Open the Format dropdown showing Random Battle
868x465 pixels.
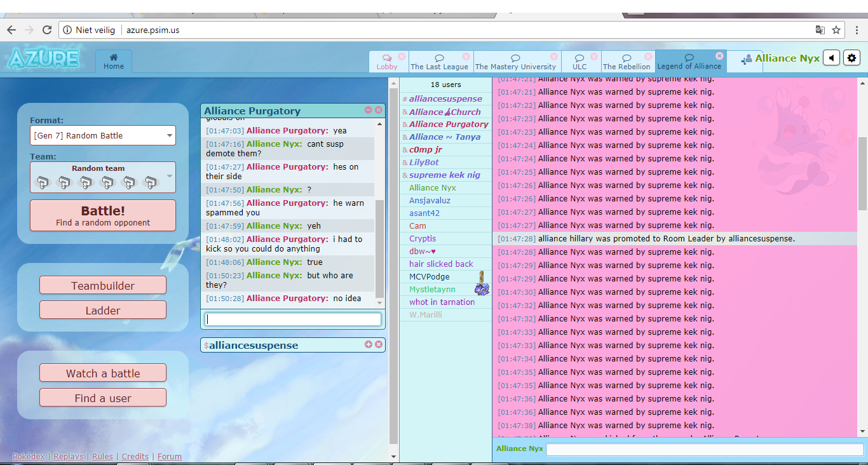click(103, 135)
